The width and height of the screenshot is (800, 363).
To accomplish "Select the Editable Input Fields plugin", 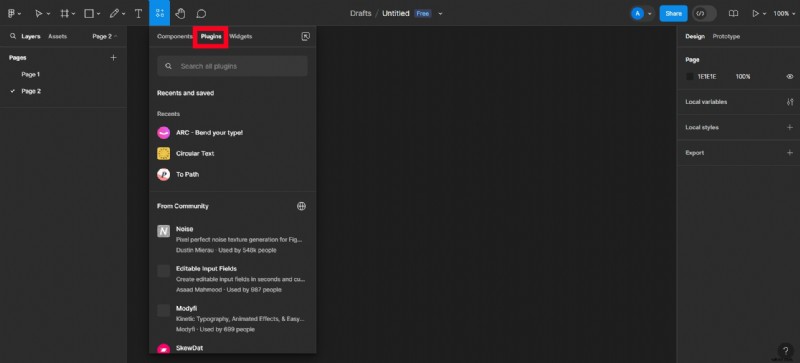I will coord(232,279).
